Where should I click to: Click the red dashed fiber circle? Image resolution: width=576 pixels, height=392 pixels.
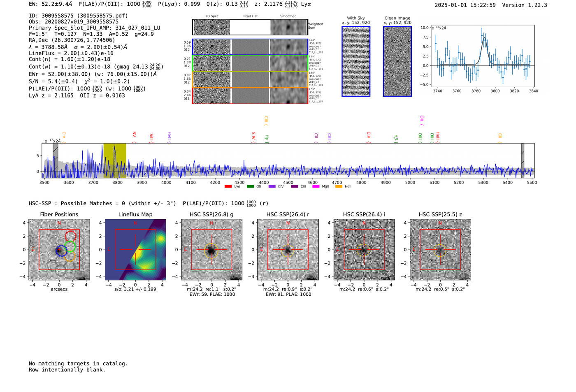[x=71, y=236]
